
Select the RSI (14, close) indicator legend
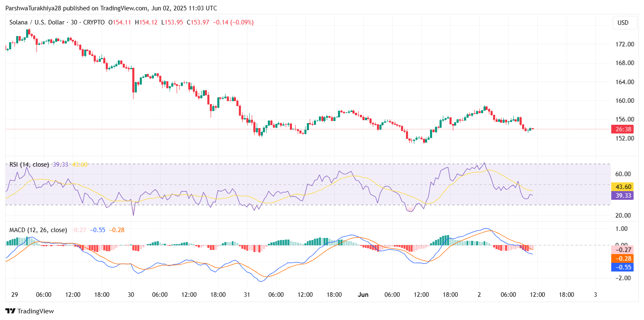(29, 165)
